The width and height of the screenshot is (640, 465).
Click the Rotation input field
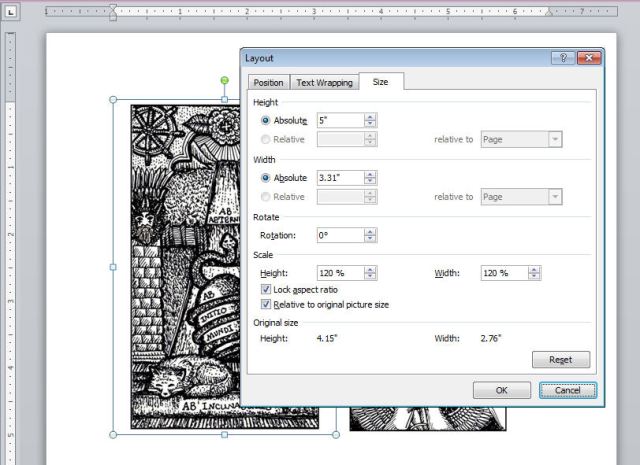tap(339, 235)
